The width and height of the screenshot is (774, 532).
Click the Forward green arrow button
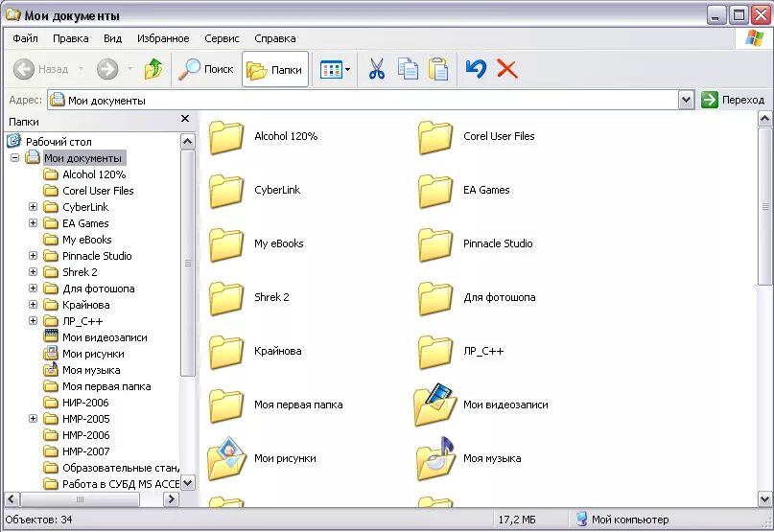click(x=107, y=69)
